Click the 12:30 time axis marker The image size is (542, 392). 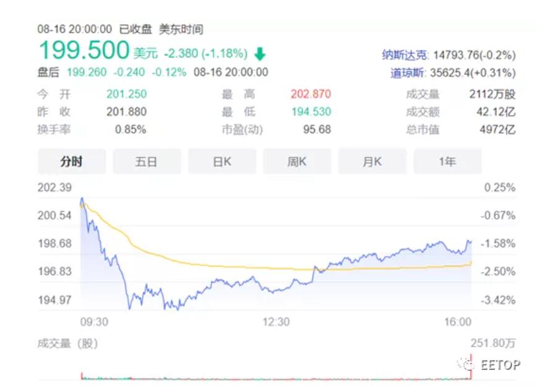click(276, 322)
